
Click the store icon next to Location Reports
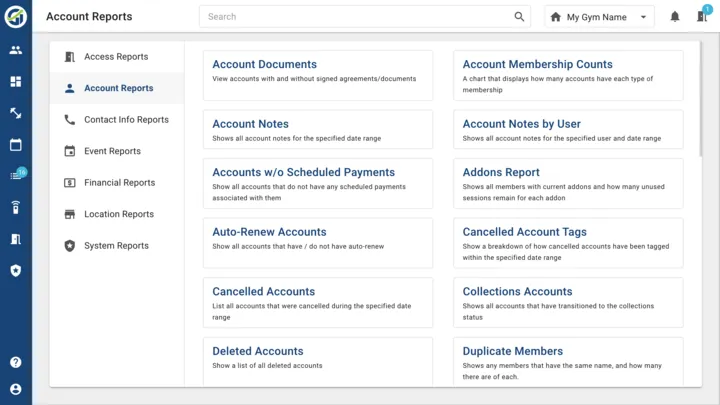point(69,214)
